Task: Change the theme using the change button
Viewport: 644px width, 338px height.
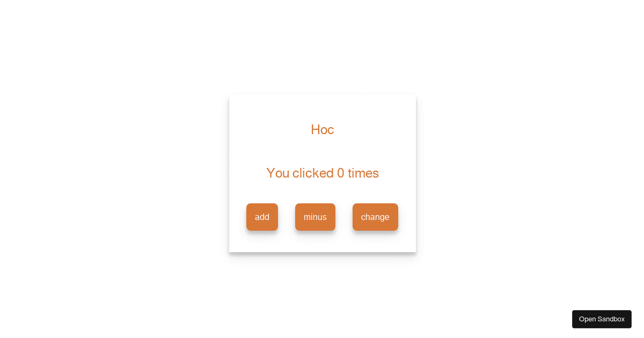Action: click(375, 217)
